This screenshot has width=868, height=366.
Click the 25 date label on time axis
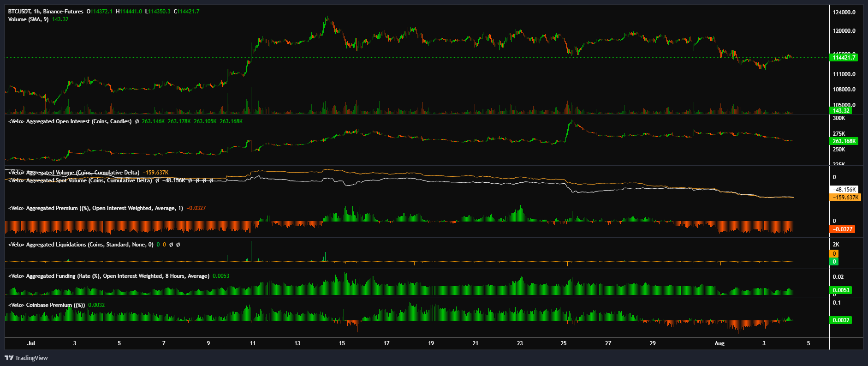point(564,343)
